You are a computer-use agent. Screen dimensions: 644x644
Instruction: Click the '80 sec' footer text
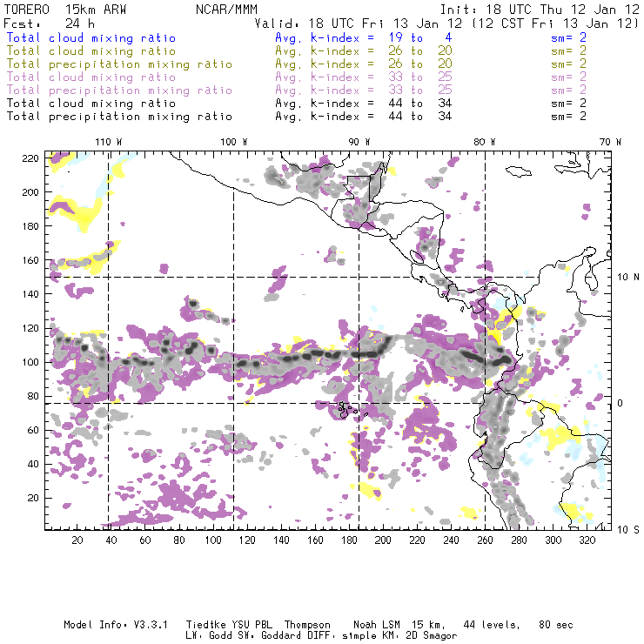point(556,625)
